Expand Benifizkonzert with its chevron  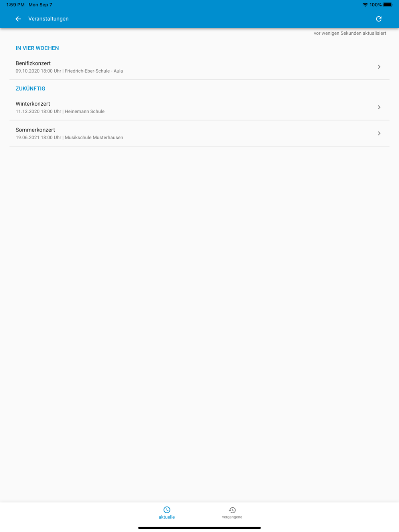[379, 67]
